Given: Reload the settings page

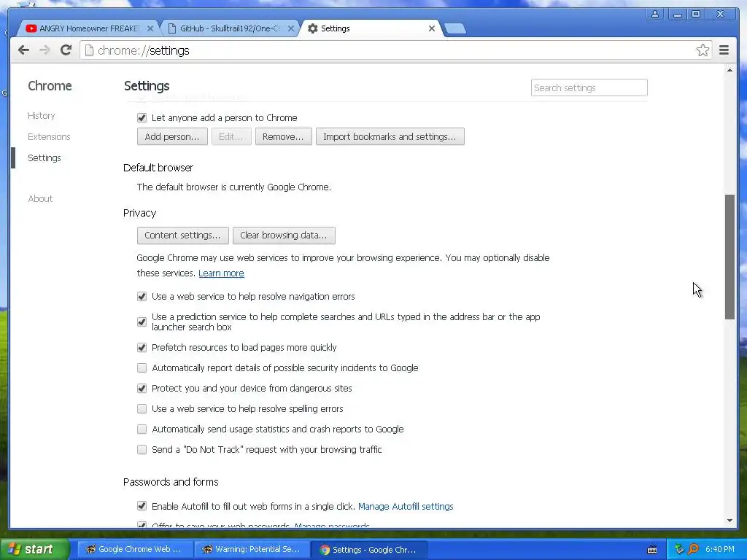Looking at the screenshot, I should click(x=66, y=50).
